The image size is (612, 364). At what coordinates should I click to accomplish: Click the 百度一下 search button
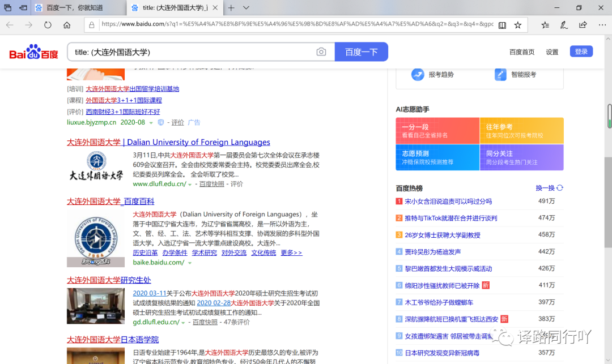362,52
